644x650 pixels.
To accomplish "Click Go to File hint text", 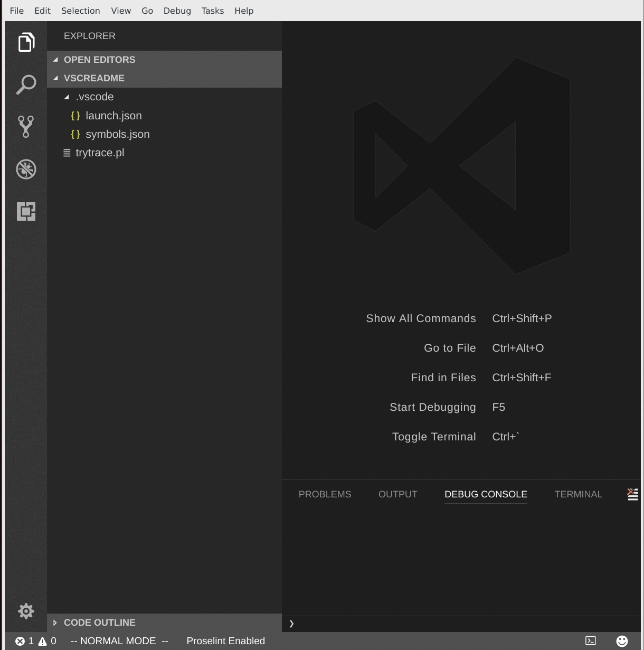I will [450, 348].
